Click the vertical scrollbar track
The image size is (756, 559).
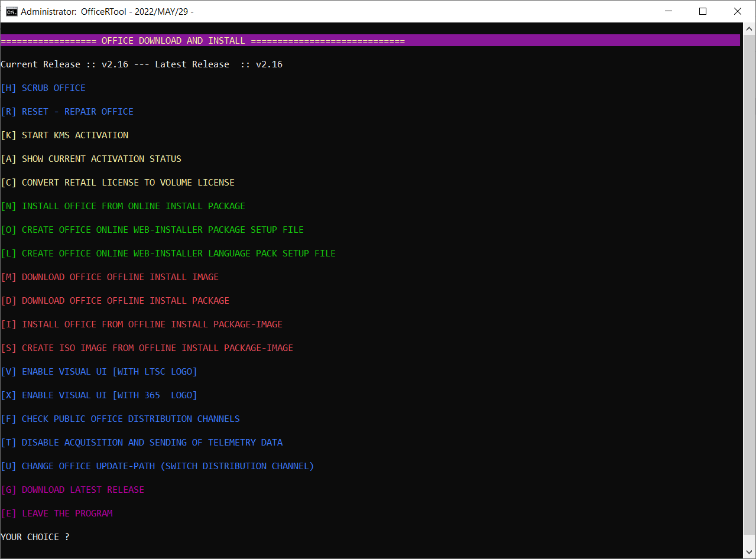tap(748, 295)
